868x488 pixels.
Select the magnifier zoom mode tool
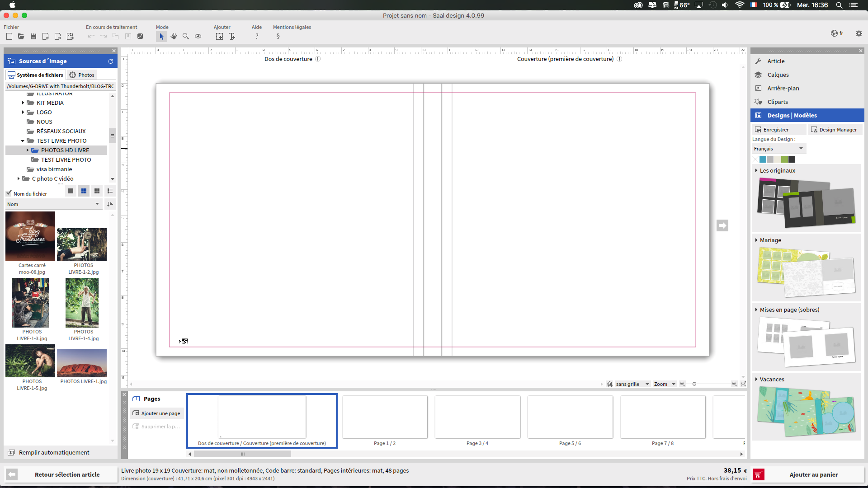(186, 37)
